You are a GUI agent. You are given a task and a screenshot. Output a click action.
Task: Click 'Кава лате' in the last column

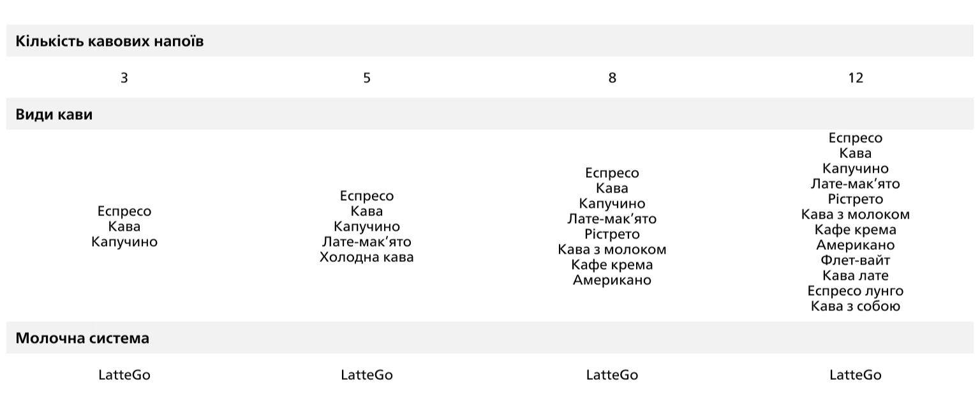(856, 275)
